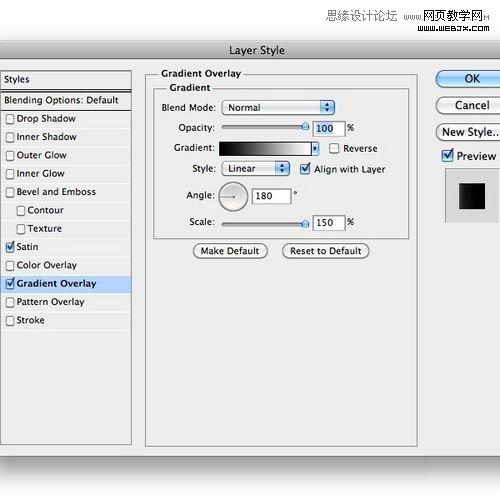Open the Drop Shadow settings label
This screenshot has width=500, height=500.
[x=46, y=119]
